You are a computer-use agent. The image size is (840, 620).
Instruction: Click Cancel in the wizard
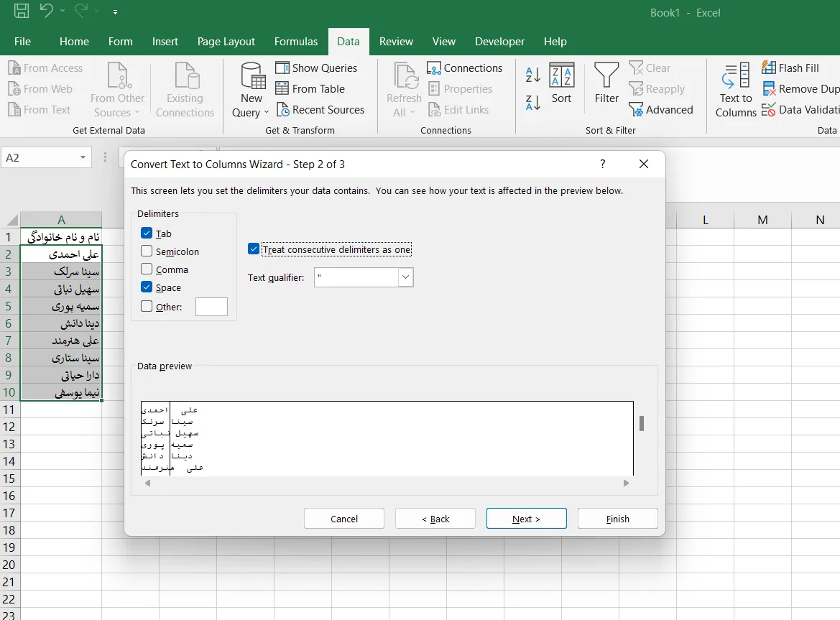click(x=344, y=519)
